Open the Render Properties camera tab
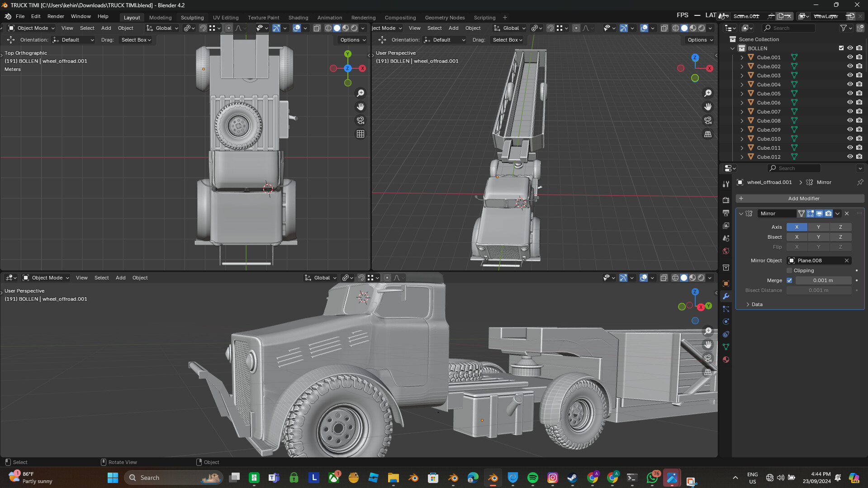The height and width of the screenshot is (488, 868). click(x=726, y=200)
